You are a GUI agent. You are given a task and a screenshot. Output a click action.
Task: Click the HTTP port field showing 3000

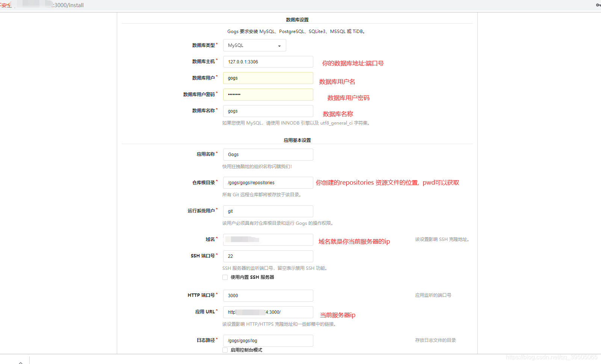[x=268, y=296]
